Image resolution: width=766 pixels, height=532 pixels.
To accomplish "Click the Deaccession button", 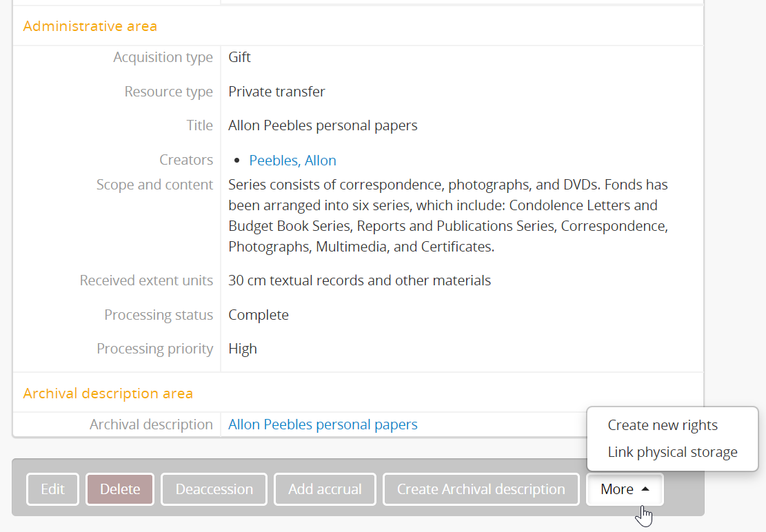I will [x=214, y=489].
